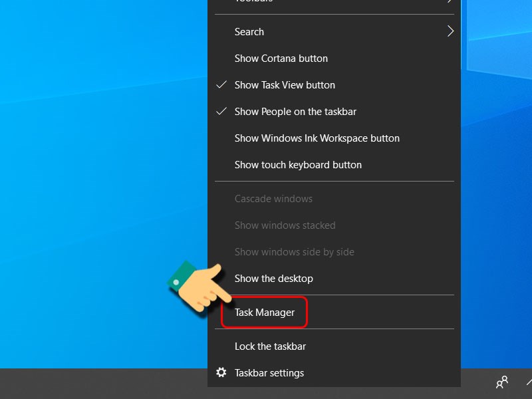Image resolution: width=532 pixels, height=399 pixels.
Task: Disable Show Task View button
Action: pos(285,85)
